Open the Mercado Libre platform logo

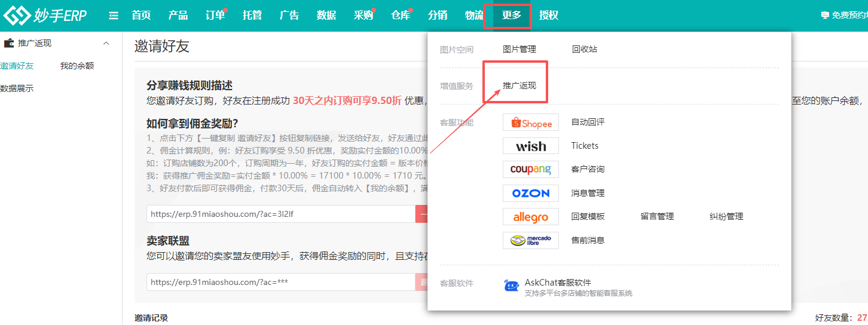pos(531,240)
